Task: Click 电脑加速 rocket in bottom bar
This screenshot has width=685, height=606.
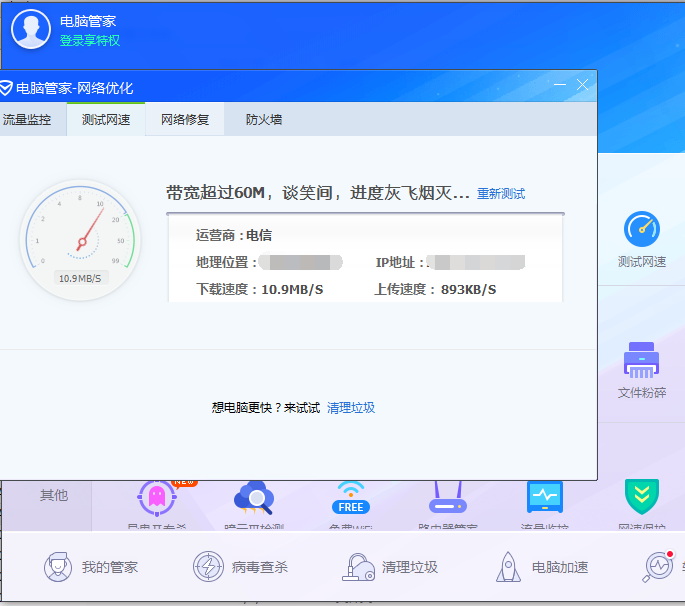Action: coord(542,567)
